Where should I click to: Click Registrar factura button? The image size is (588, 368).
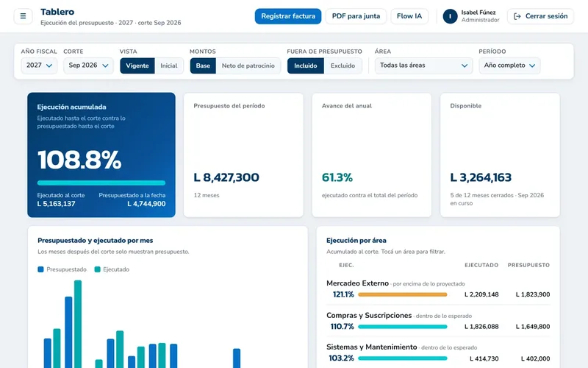pyautogui.click(x=288, y=16)
